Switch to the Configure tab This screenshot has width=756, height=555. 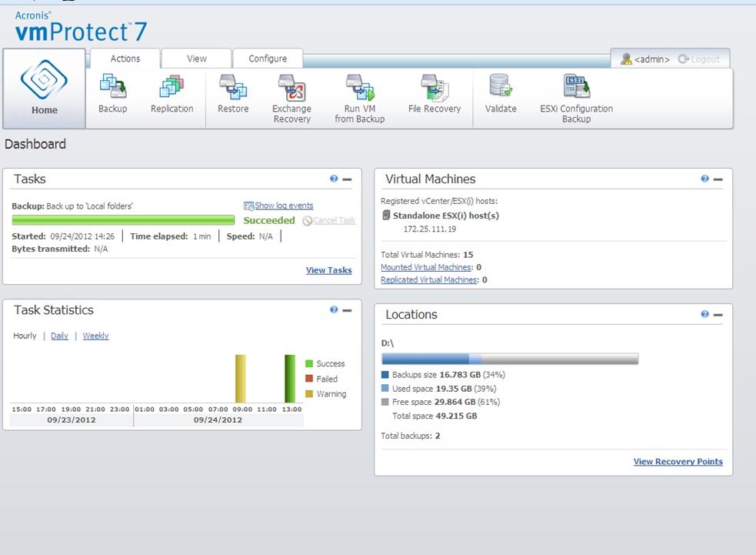click(268, 59)
